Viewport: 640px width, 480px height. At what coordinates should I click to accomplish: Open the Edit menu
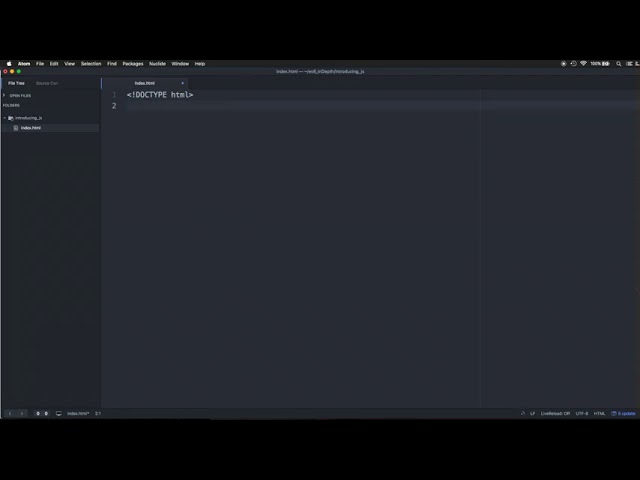(x=54, y=64)
